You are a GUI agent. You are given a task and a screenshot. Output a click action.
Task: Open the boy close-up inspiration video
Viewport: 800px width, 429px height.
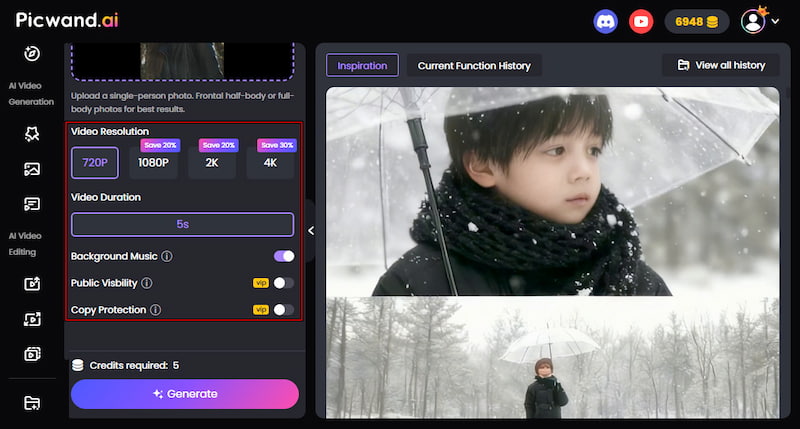(x=553, y=191)
